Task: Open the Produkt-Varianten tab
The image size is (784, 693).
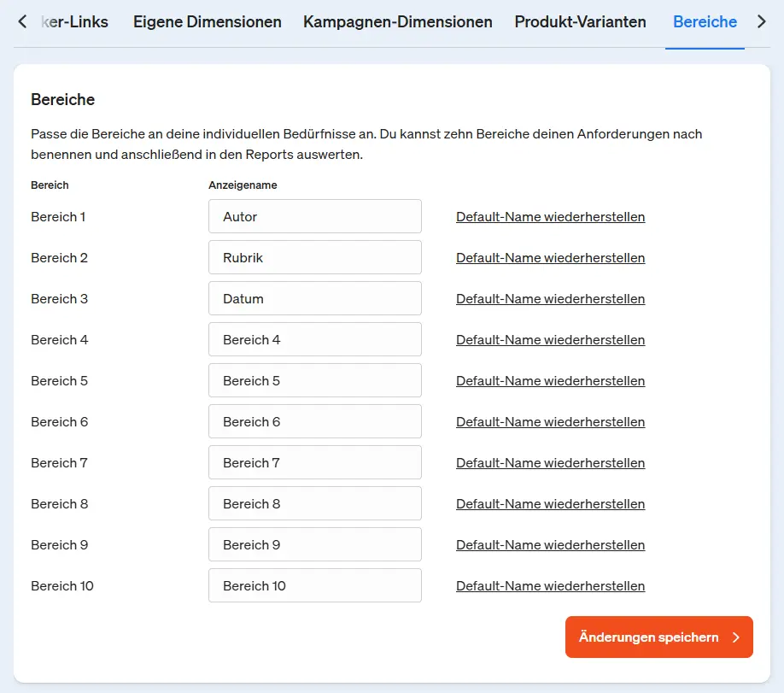Action: [580, 22]
